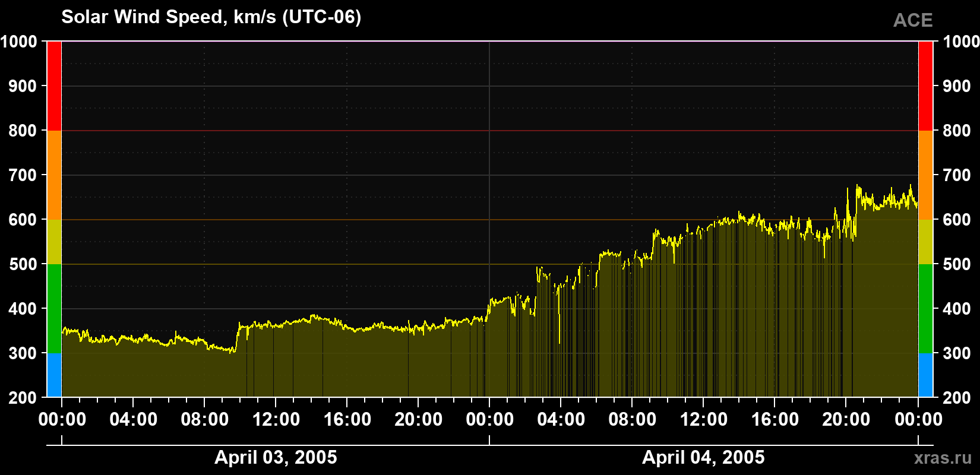Select the April 04, 2005 date label
Image resolution: width=980 pixels, height=475 pixels.
[703, 457]
